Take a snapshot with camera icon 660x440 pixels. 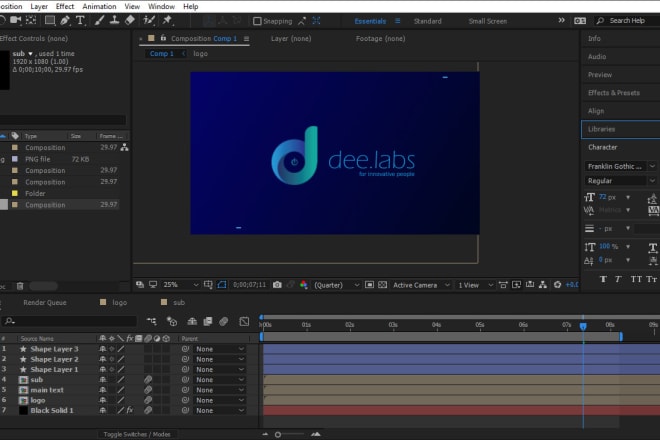point(277,285)
